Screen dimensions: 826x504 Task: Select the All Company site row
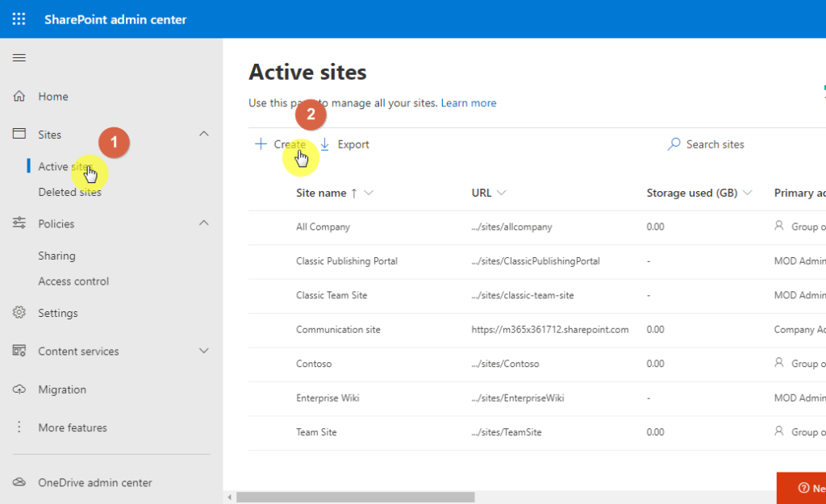[537, 227]
